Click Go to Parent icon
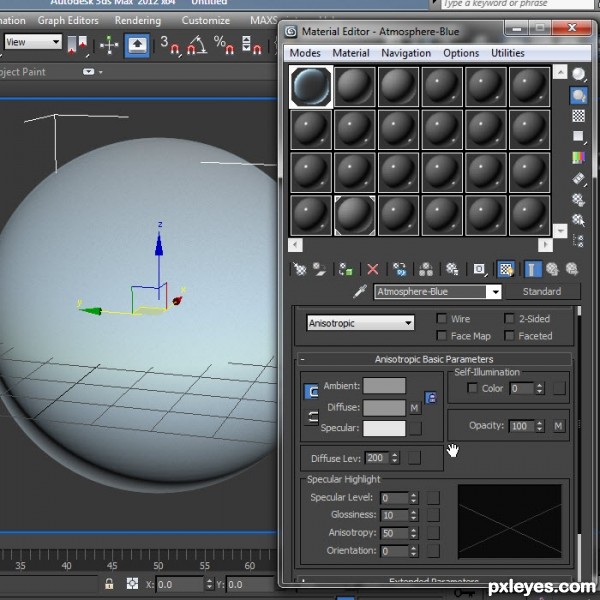 point(552,269)
